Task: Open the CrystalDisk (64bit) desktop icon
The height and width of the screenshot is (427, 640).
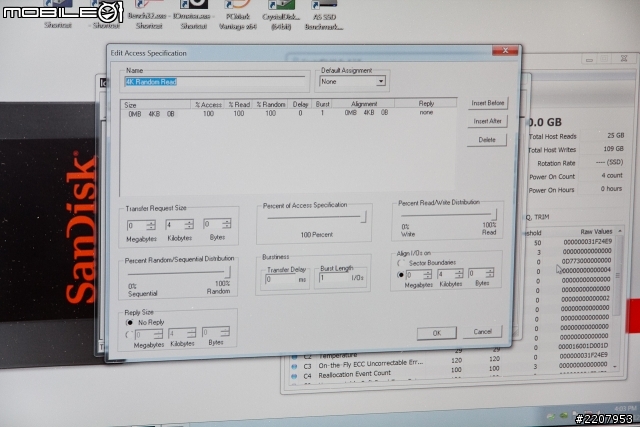Action: (x=281, y=16)
